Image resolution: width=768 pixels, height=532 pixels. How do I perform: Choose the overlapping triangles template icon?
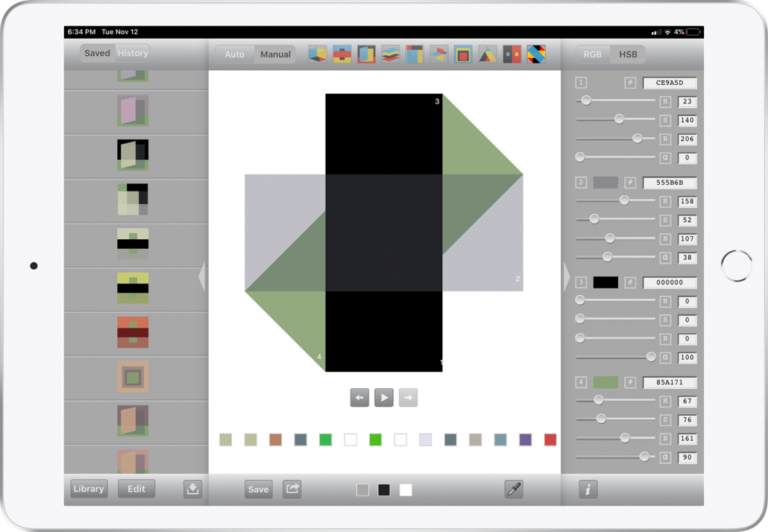[x=488, y=54]
